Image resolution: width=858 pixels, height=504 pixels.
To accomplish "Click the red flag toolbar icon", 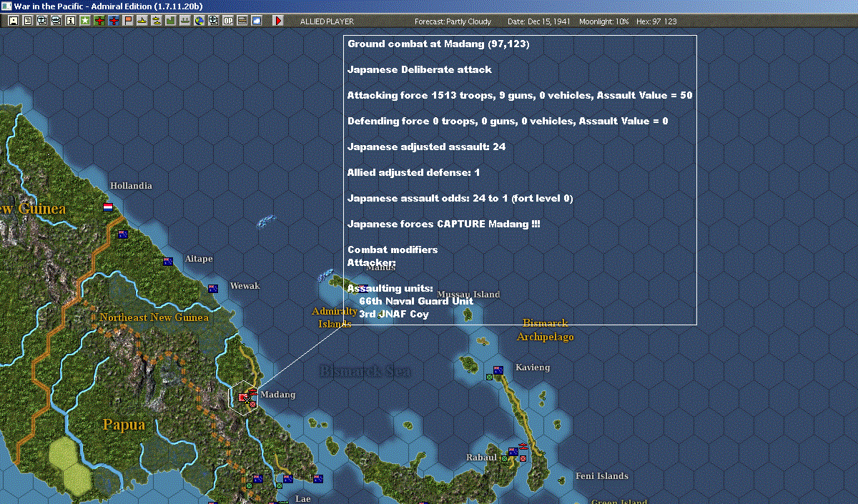I will pos(129,21).
